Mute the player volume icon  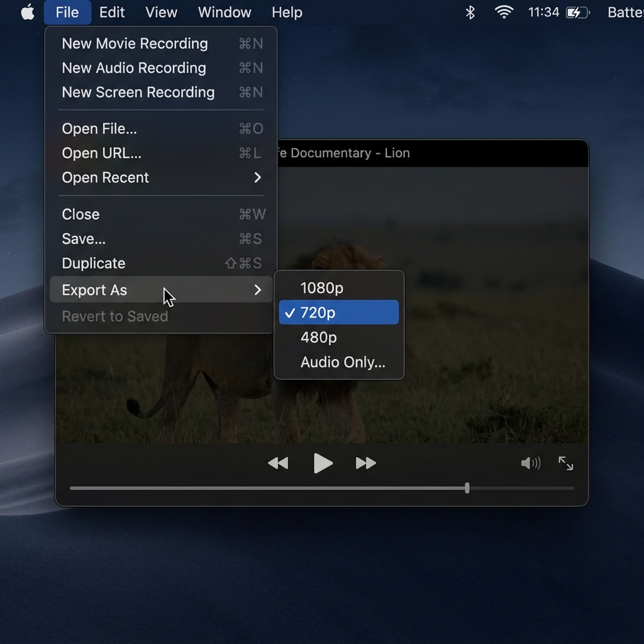pyautogui.click(x=531, y=464)
